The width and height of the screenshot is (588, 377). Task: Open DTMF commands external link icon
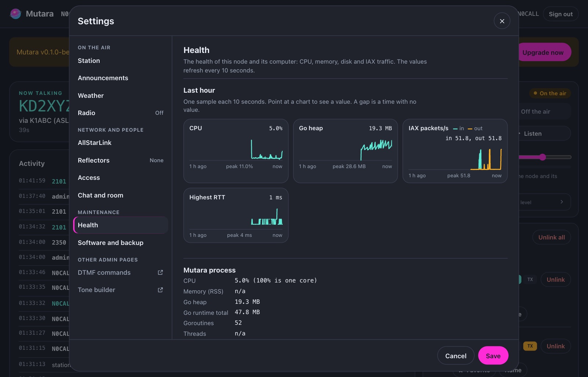pyautogui.click(x=160, y=273)
